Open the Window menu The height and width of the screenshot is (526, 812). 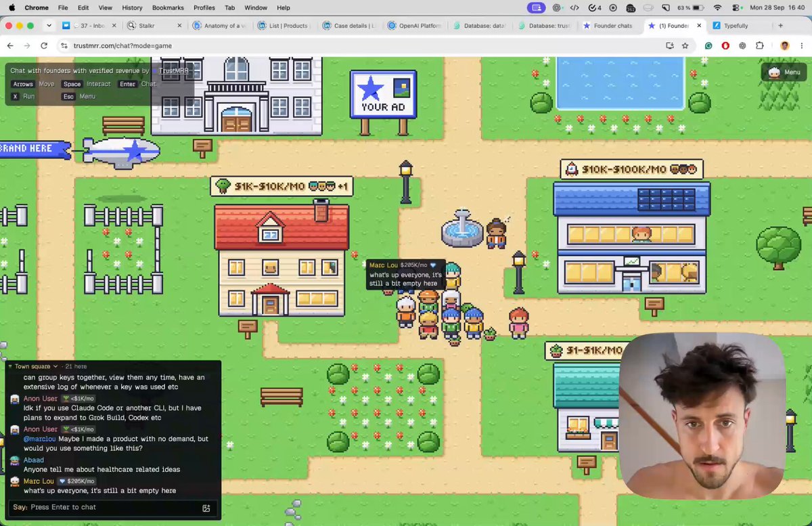click(256, 7)
